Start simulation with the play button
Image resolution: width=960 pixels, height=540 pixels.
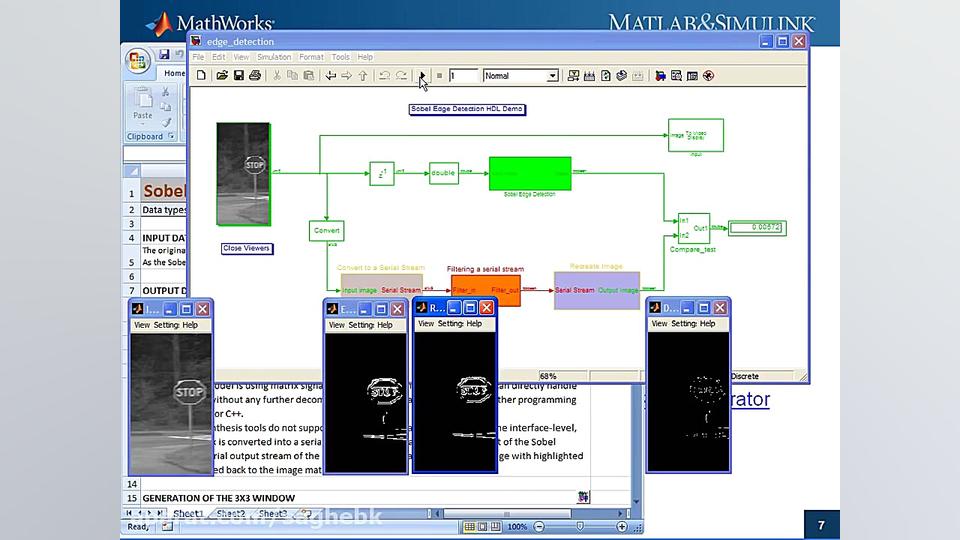pos(422,75)
